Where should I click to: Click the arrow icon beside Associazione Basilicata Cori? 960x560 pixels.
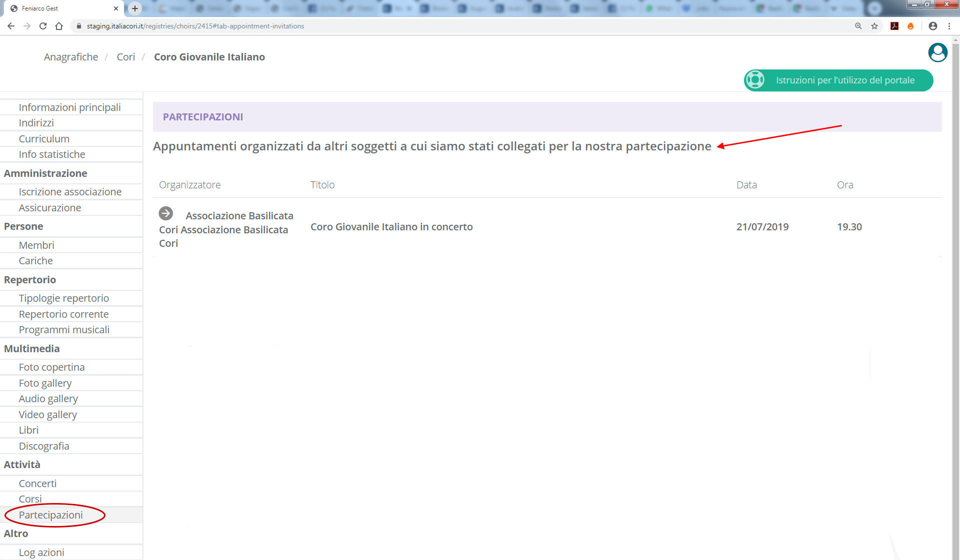coord(165,213)
